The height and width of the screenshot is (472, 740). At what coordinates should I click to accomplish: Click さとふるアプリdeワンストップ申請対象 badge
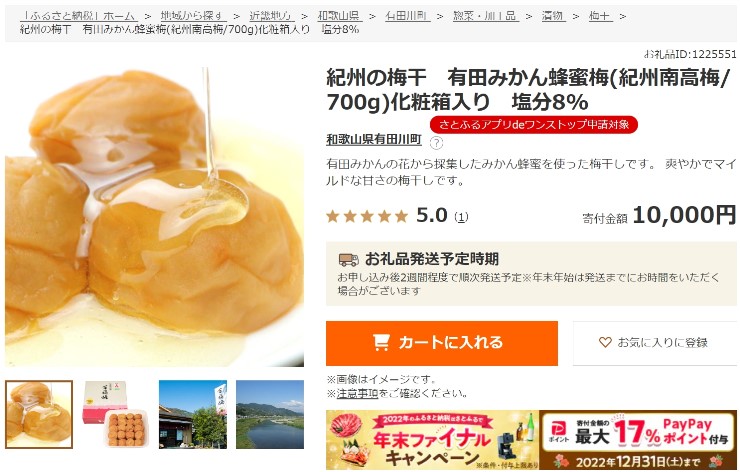[x=534, y=125]
